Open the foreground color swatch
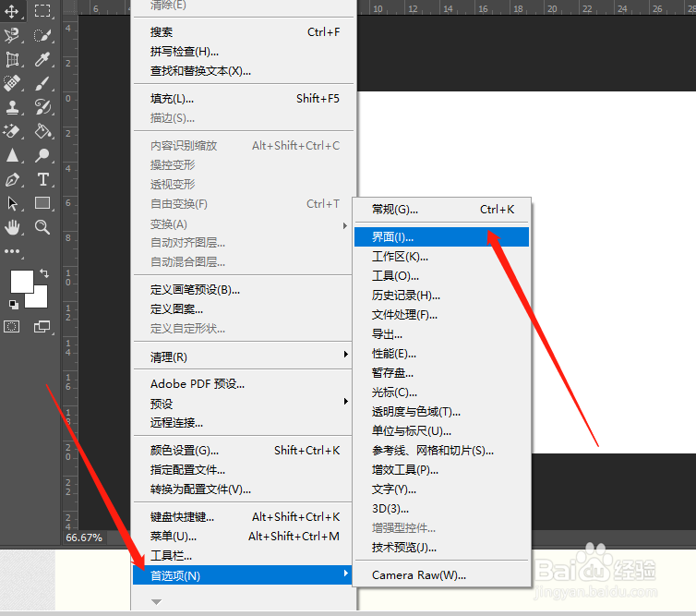 coord(22,282)
